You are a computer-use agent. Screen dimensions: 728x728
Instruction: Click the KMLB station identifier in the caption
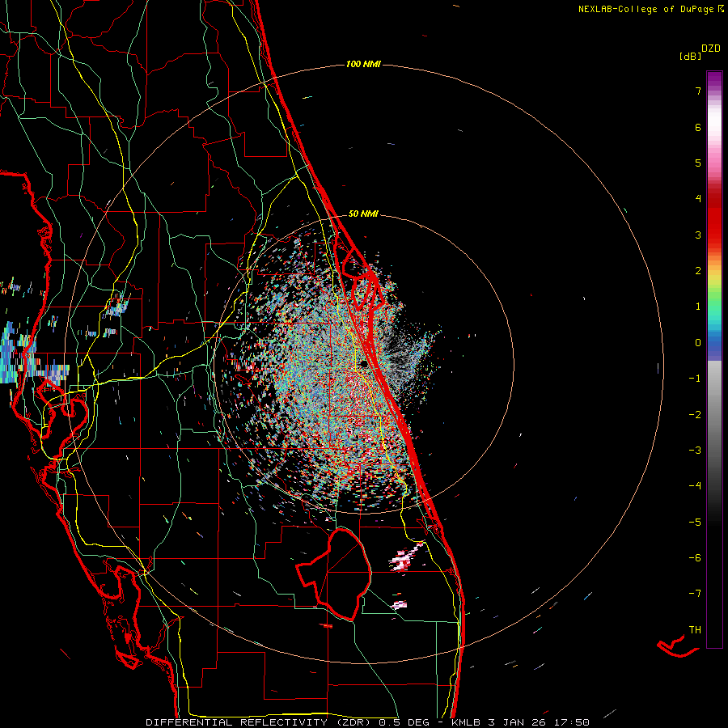466,722
